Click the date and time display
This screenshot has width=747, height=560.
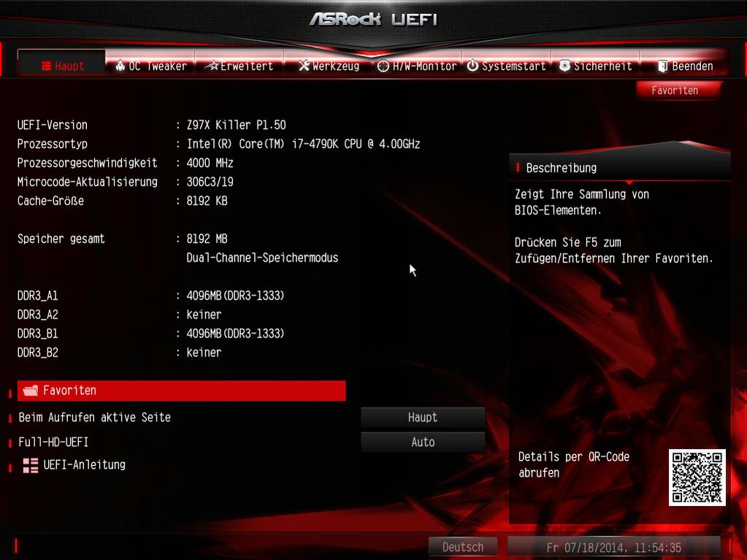coord(613,547)
